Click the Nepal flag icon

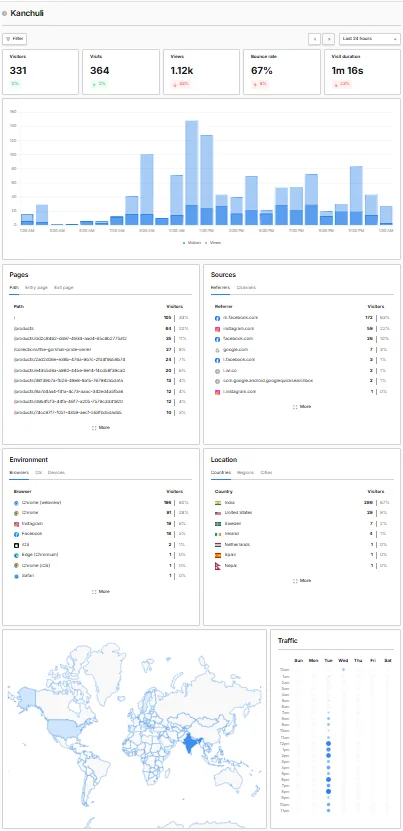[x=217, y=566]
